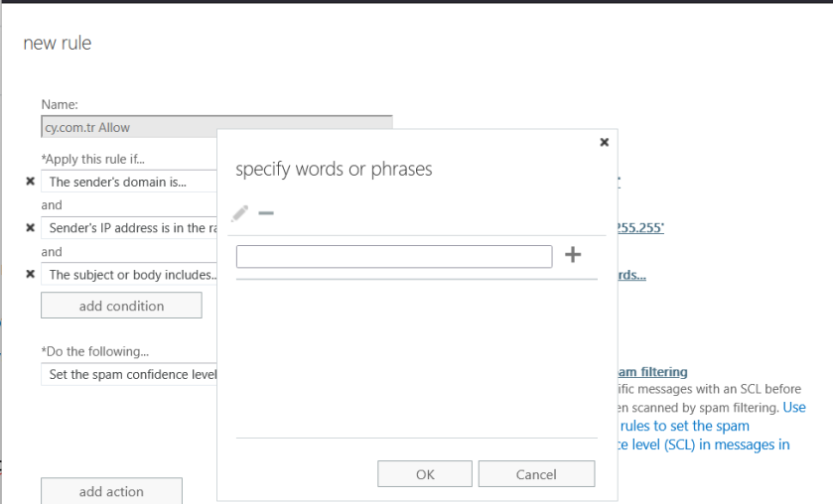Open the "The sender's domain is..." dropdown
Image resolution: width=833 pixels, height=504 pixels.
(129, 182)
